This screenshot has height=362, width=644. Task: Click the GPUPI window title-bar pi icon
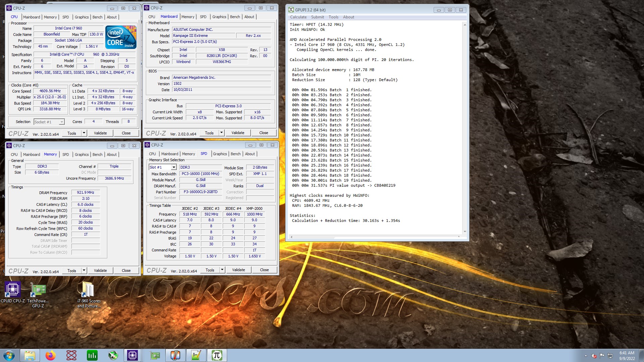[x=291, y=10]
